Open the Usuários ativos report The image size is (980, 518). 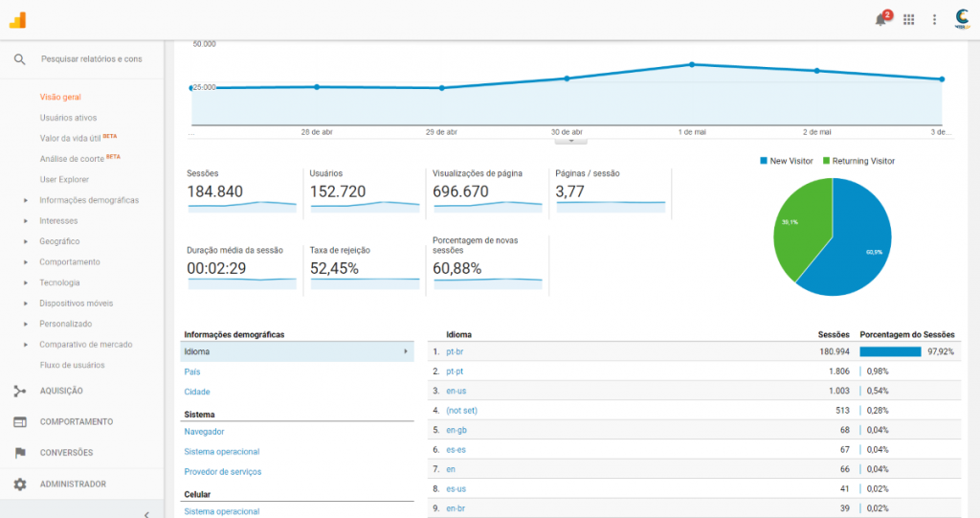(x=68, y=118)
